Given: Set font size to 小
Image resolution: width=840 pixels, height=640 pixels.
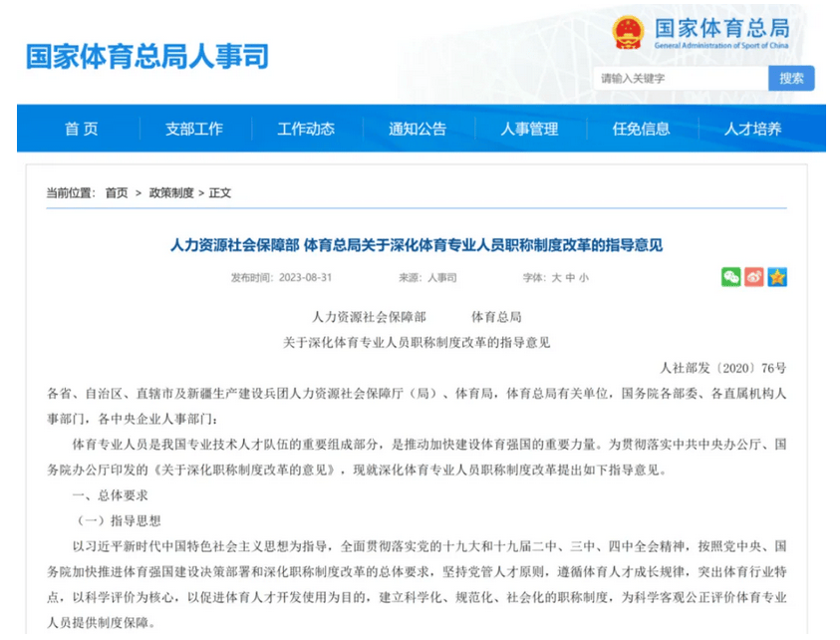Looking at the screenshot, I should (x=583, y=278).
